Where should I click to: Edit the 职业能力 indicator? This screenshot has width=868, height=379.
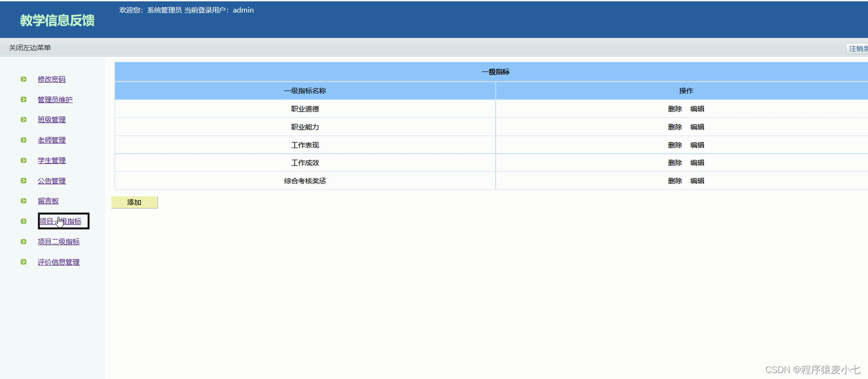pos(697,127)
